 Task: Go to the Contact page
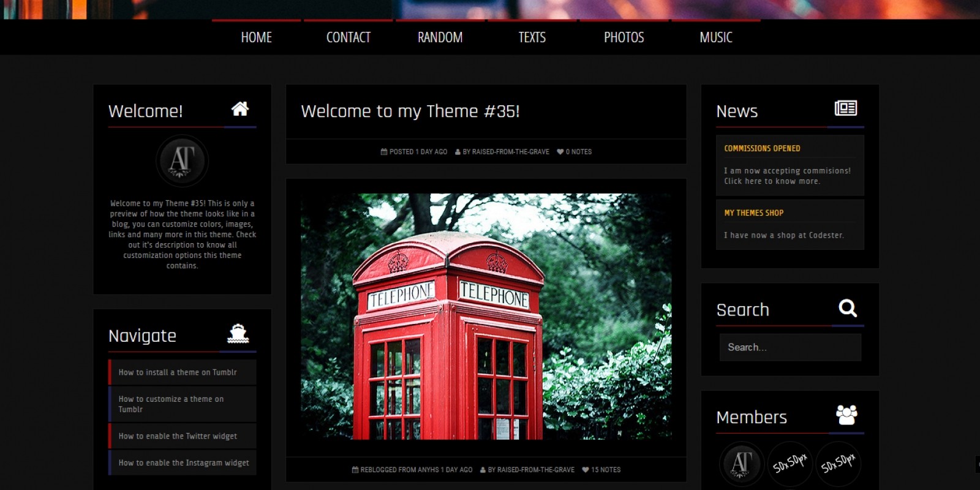pyautogui.click(x=349, y=37)
